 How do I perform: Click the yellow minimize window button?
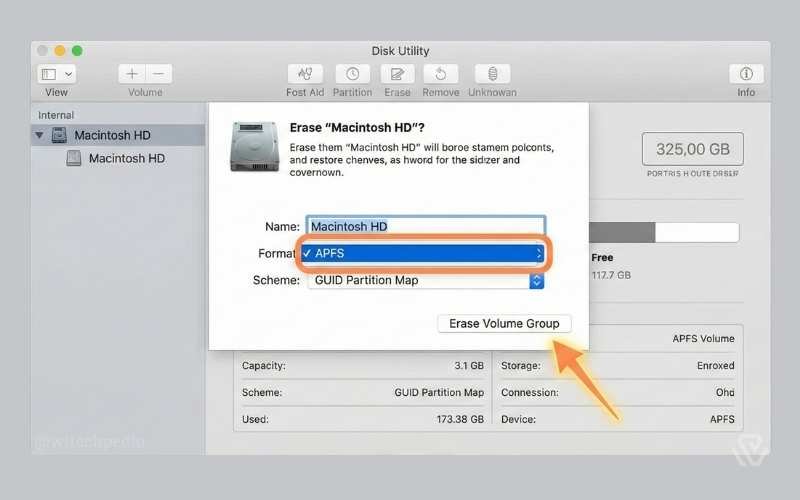(60, 51)
